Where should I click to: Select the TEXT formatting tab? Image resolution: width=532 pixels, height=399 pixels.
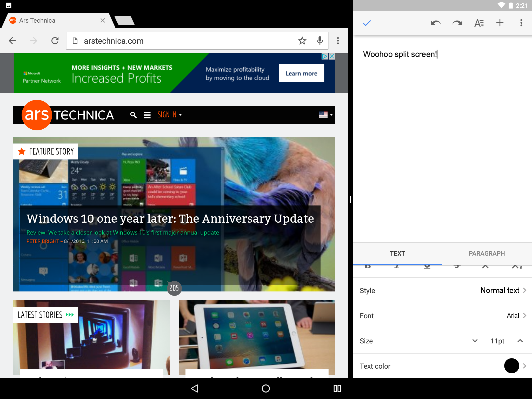tap(397, 254)
